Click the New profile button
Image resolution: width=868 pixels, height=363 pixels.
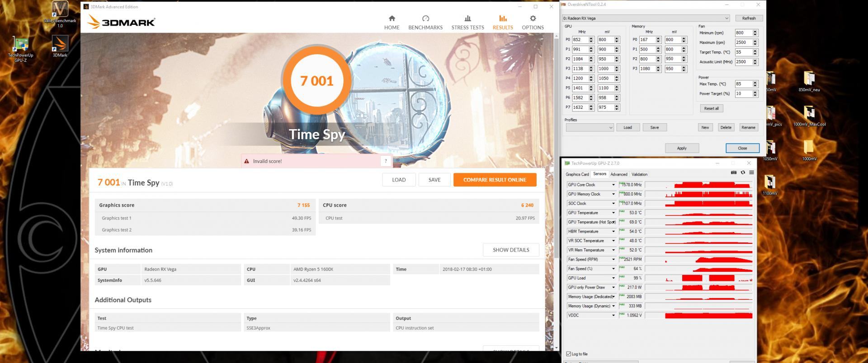click(705, 127)
